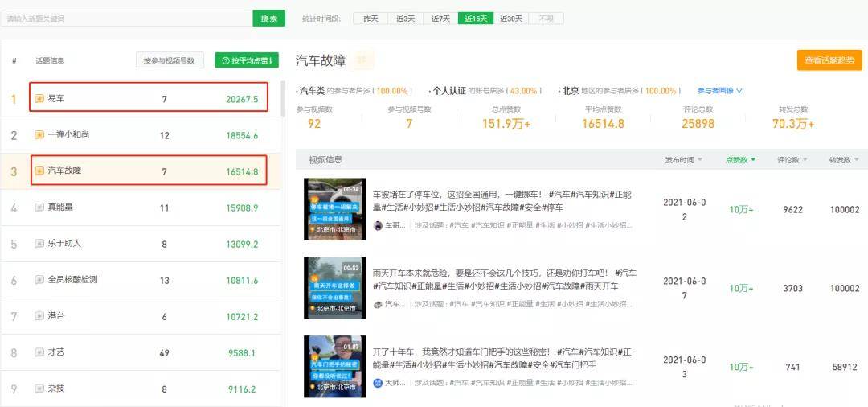
Task: Click the video icon beside 易车 topic
Action: [39, 98]
